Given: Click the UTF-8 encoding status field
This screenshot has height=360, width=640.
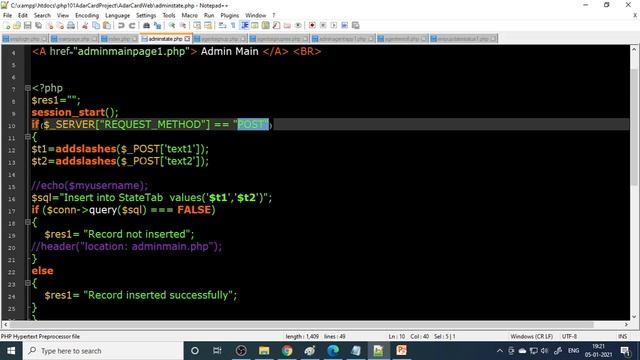Looking at the screenshot, I should (x=569, y=336).
